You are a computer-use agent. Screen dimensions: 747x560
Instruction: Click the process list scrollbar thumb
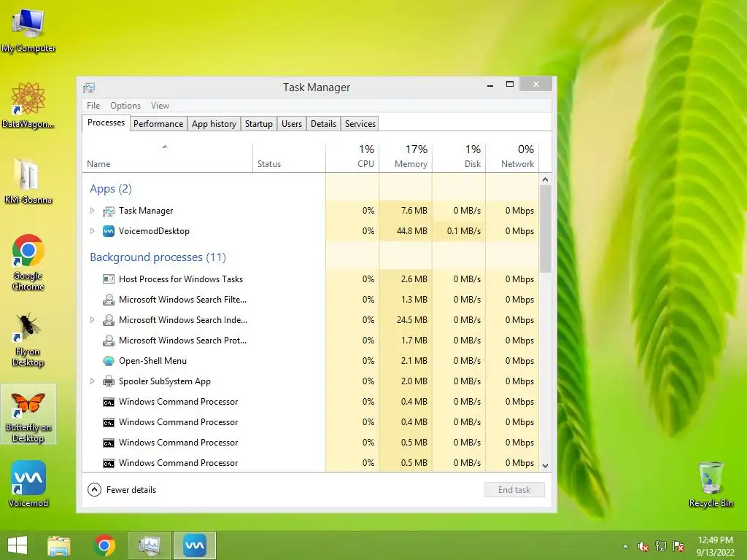[x=546, y=228]
